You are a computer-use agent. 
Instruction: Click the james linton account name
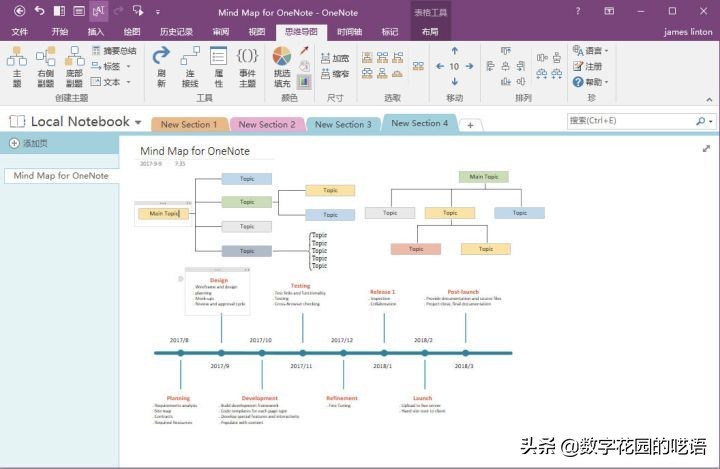[x=687, y=32]
